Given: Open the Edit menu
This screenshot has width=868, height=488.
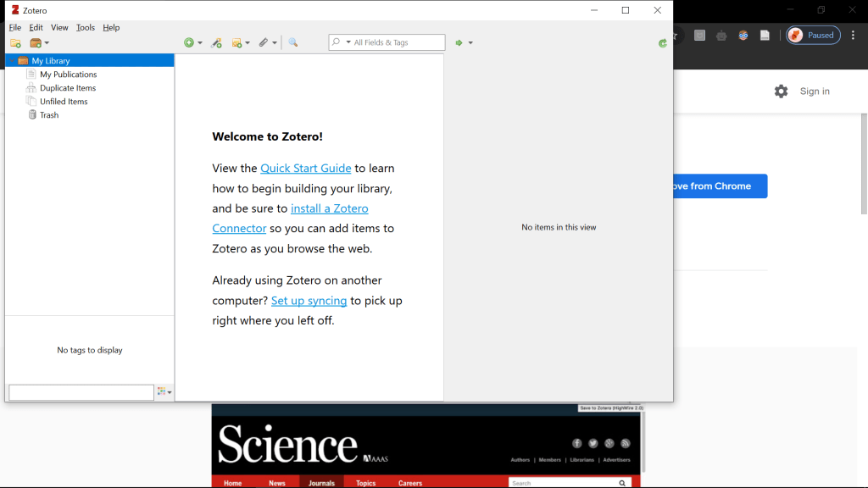Looking at the screenshot, I should [x=36, y=27].
